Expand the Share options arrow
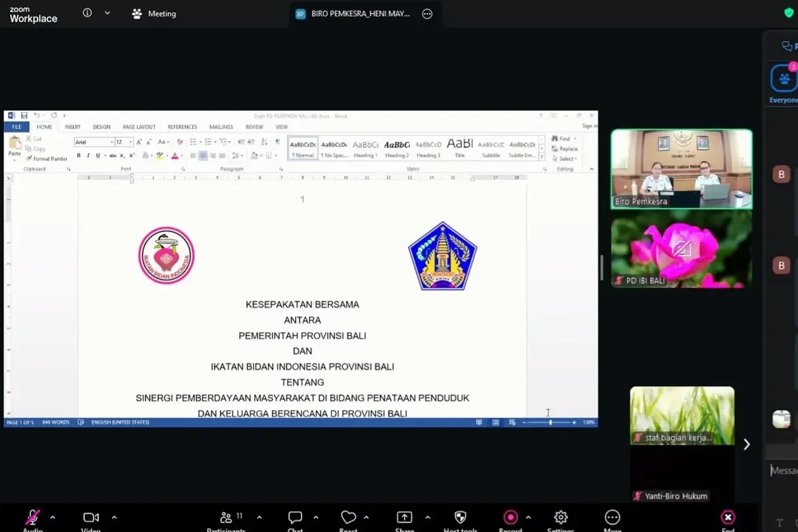This screenshot has height=532, width=798. point(428,517)
